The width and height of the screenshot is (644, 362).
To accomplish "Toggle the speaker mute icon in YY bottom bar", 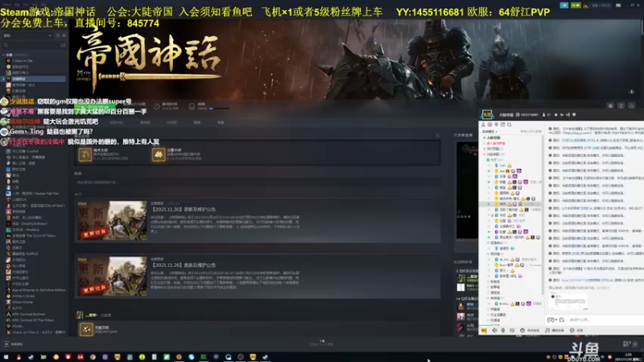I will tap(494, 330).
